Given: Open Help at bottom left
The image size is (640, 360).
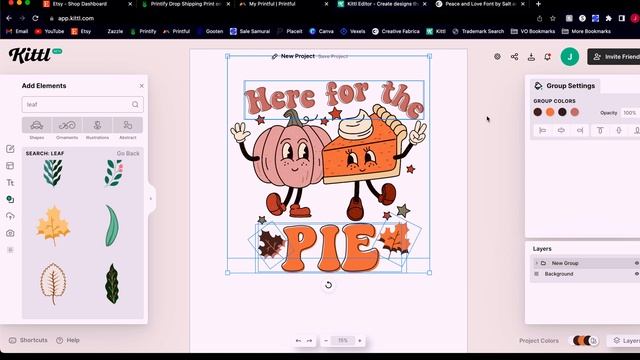Looking at the screenshot, I should (68, 340).
